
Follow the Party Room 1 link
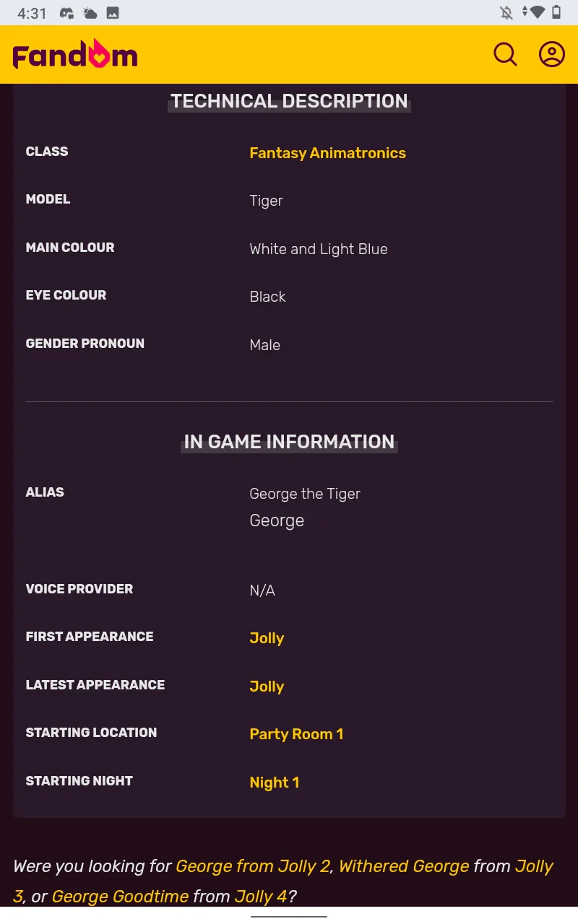pyautogui.click(x=296, y=734)
